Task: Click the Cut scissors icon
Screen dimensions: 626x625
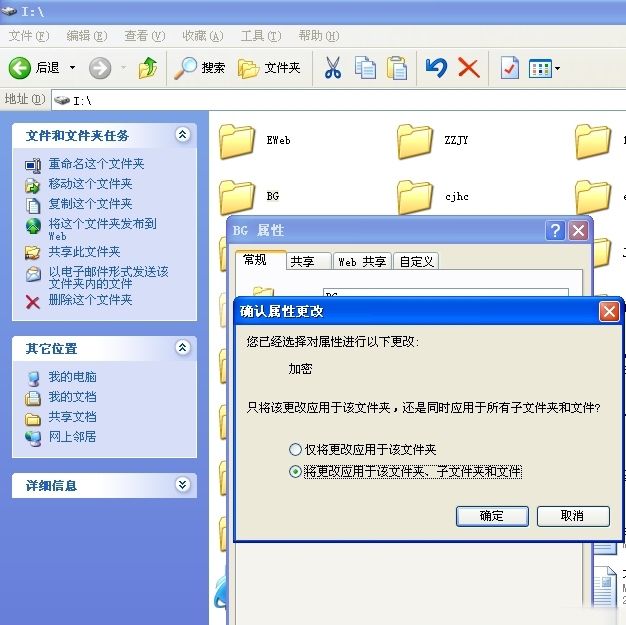Action: (x=333, y=68)
